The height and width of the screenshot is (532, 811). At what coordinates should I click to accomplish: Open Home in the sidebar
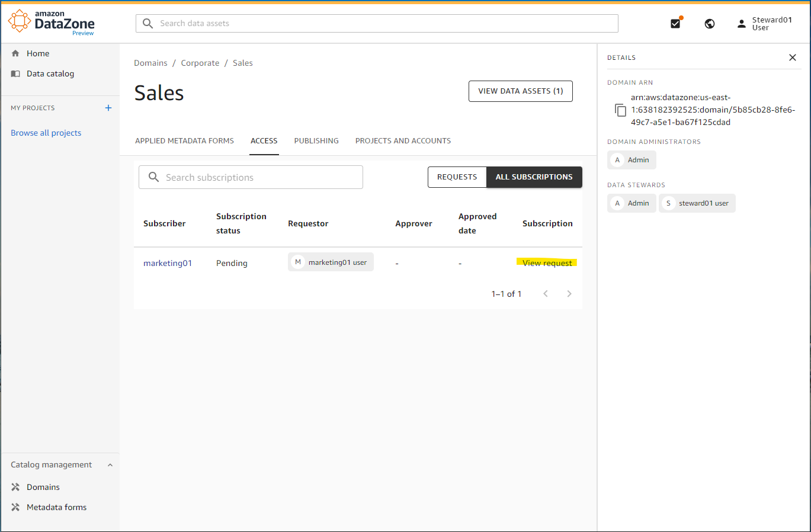(x=38, y=53)
